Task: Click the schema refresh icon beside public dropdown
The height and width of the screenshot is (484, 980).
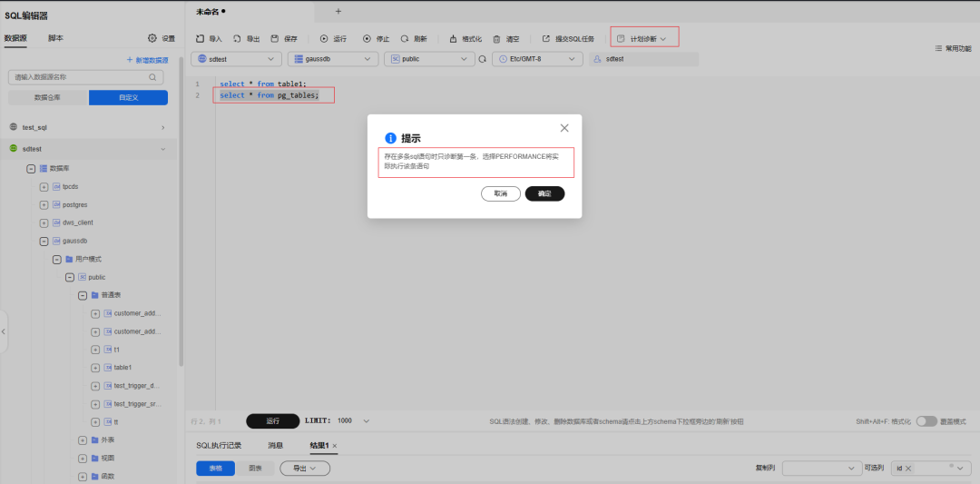Action: pos(482,59)
